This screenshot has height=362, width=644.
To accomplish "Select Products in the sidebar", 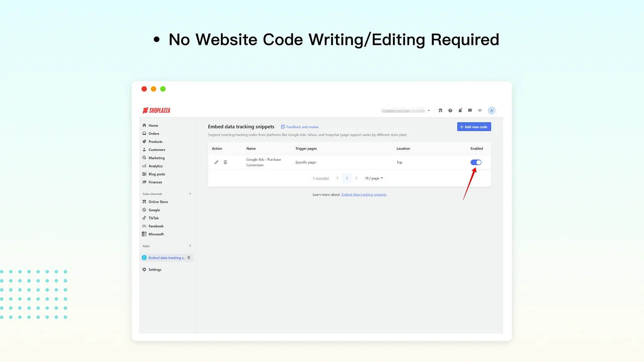I will click(x=155, y=141).
